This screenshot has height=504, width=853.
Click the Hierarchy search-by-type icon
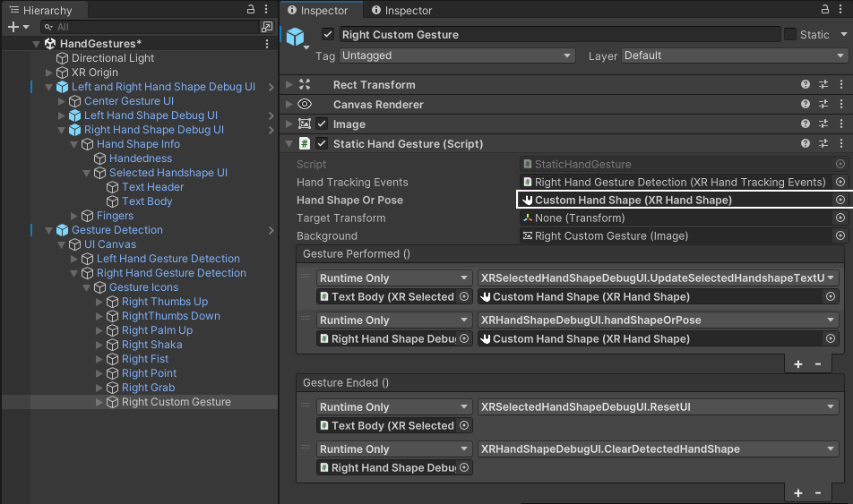pos(266,28)
